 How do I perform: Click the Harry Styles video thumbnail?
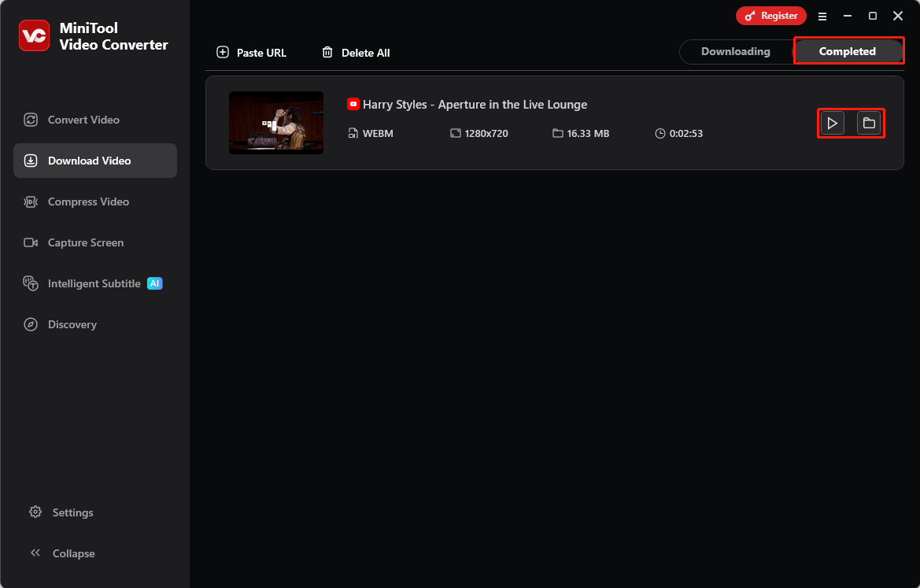[276, 123]
